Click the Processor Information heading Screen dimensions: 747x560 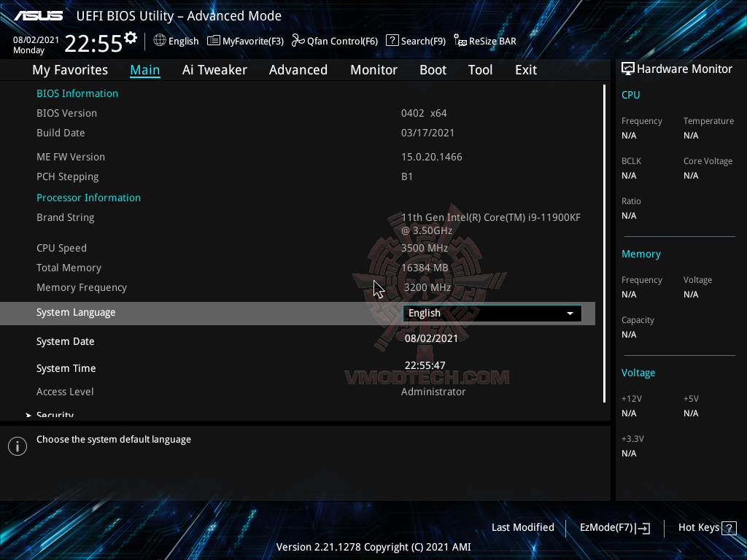click(88, 198)
